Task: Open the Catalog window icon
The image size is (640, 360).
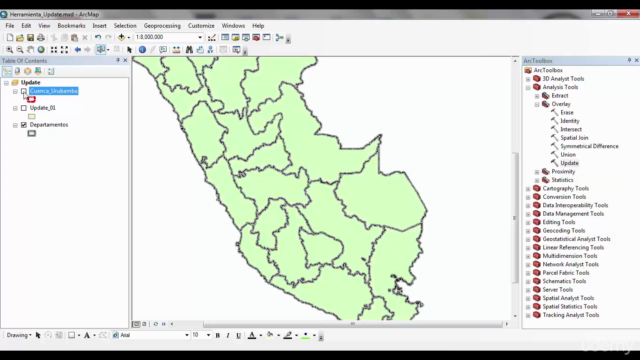Action: pos(236,38)
